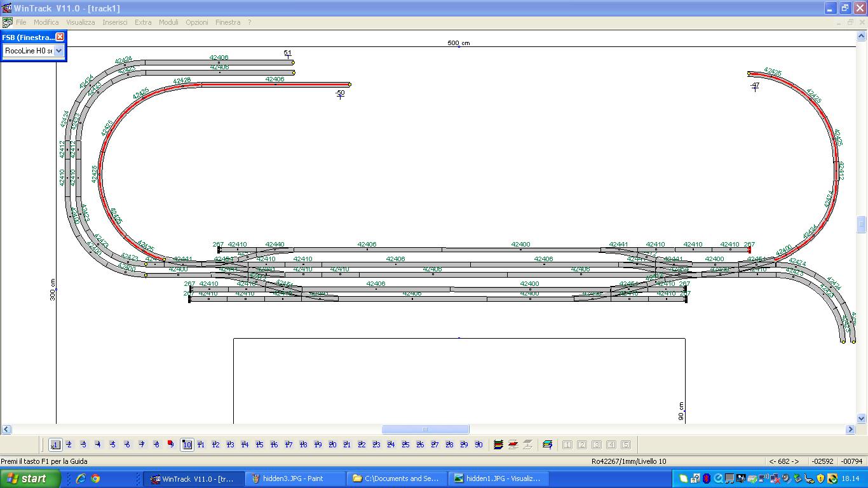
Task: Click the height marker labeled -47
Action: pos(755,86)
